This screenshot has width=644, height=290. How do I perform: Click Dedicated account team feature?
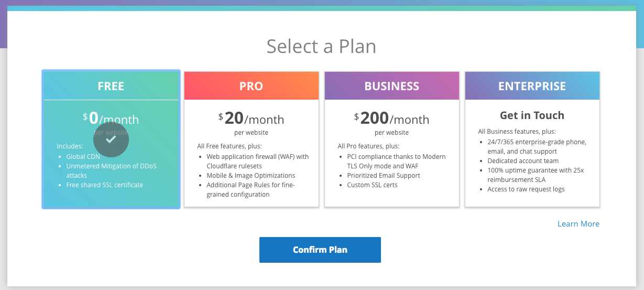point(523,161)
